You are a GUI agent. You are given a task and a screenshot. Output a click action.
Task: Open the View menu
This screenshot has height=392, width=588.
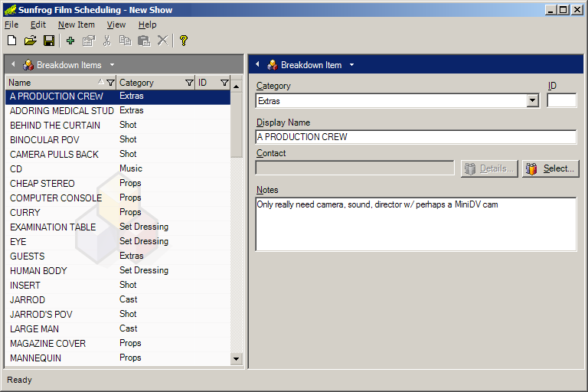click(116, 24)
